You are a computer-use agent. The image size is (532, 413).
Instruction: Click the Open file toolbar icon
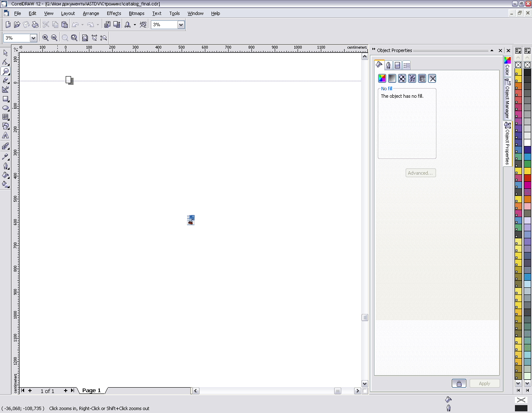(x=17, y=25)
